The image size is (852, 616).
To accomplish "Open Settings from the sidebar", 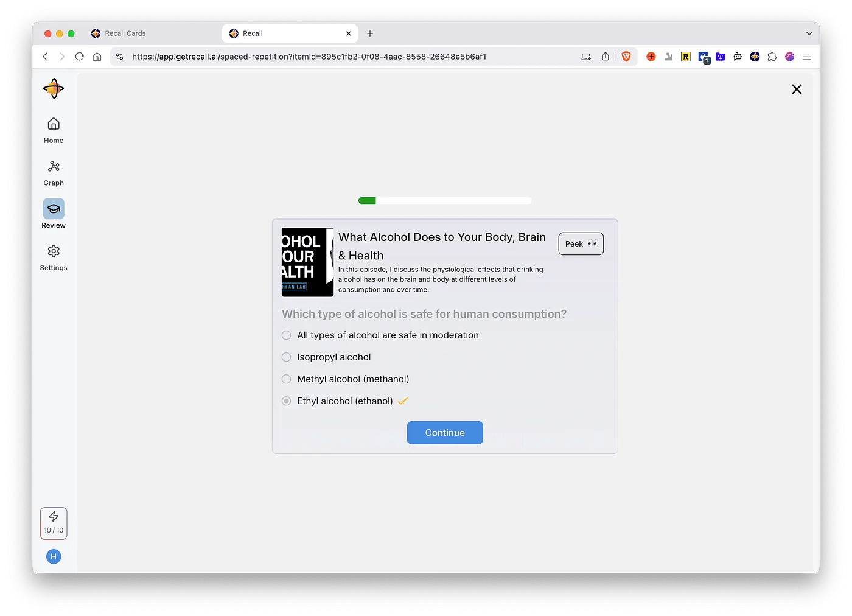I will pyautogui.click(x=54, y=257).
